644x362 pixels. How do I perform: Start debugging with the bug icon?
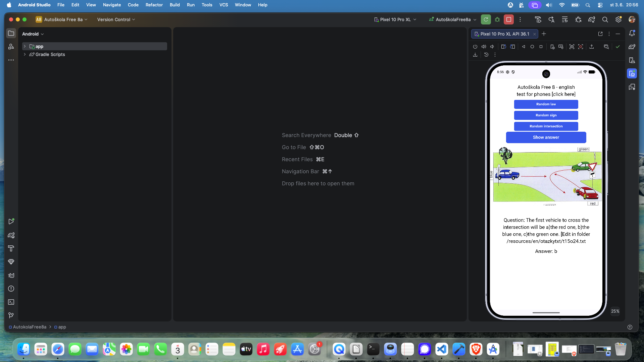(x=497, y=19)
